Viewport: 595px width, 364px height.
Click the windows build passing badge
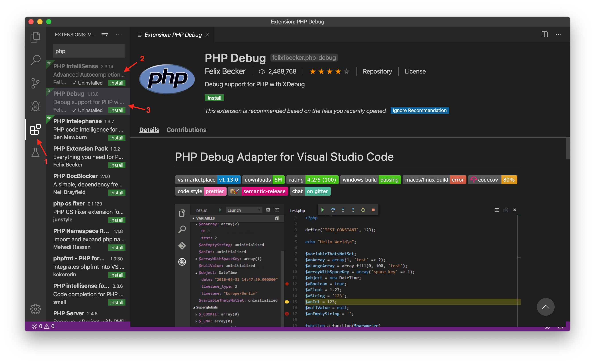(x=370, y=180)
